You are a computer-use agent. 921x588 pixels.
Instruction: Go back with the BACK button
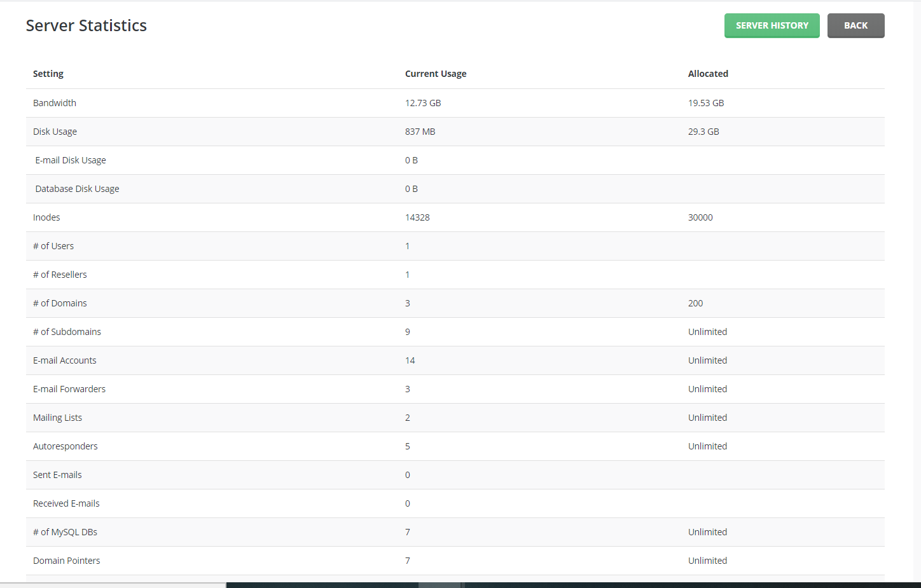(855, 25)
